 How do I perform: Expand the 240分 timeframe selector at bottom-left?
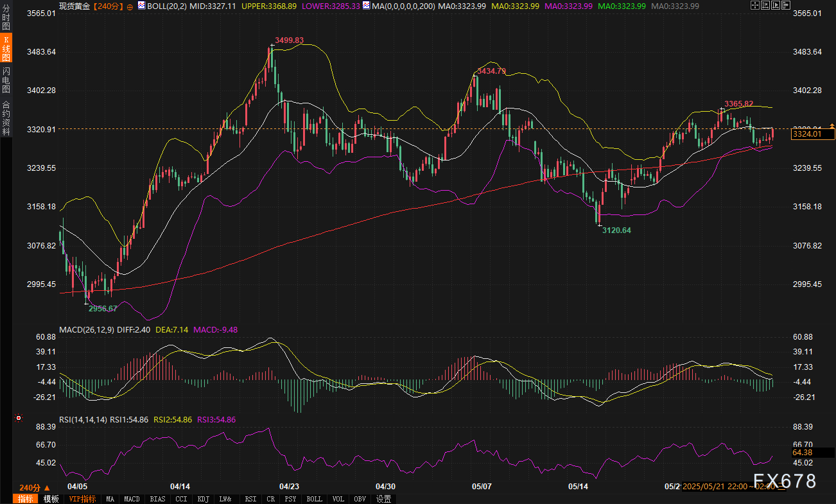tap(33, 487)
